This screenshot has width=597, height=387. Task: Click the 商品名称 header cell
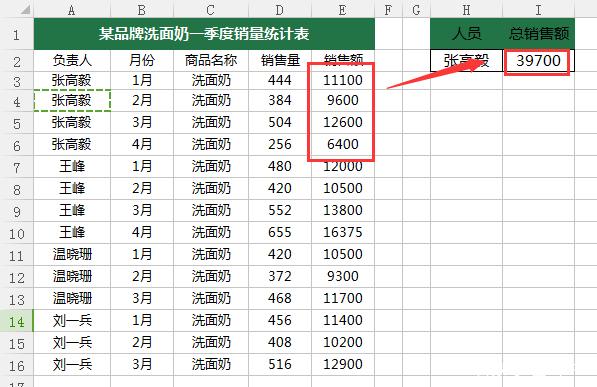point(211,60)
